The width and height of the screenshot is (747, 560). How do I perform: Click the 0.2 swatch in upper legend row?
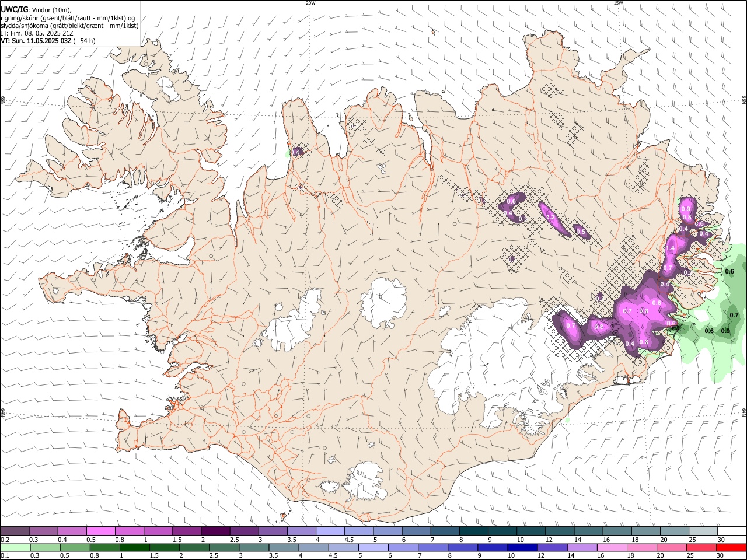click(x=15, y=531)
